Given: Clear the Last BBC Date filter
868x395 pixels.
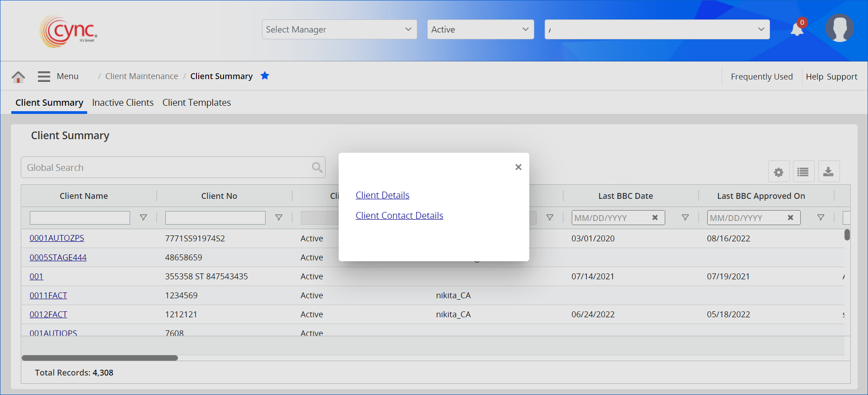Looking at the screenshot, I should pos(655,218).
